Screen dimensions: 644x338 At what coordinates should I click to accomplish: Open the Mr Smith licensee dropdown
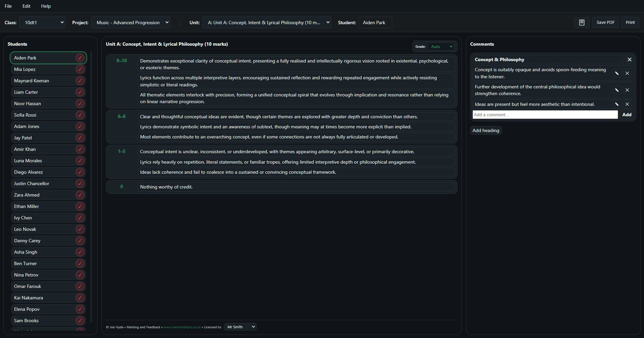pos(240,327)
